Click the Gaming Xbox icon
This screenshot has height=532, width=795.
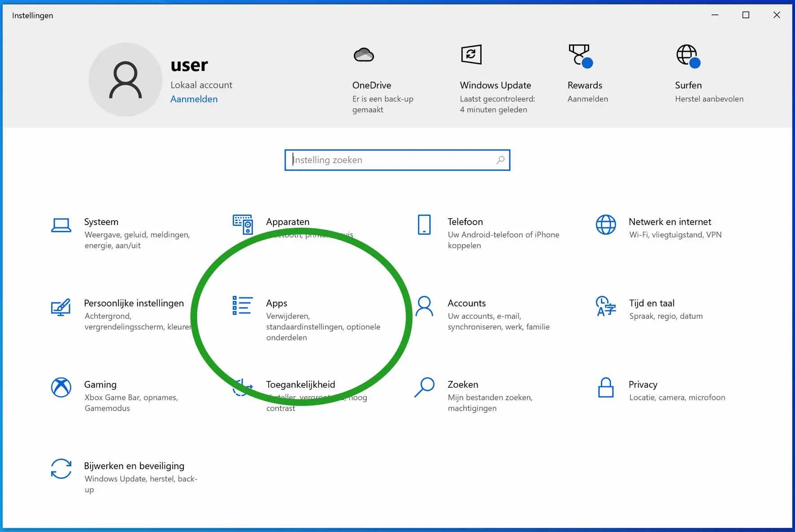(61, 387)
